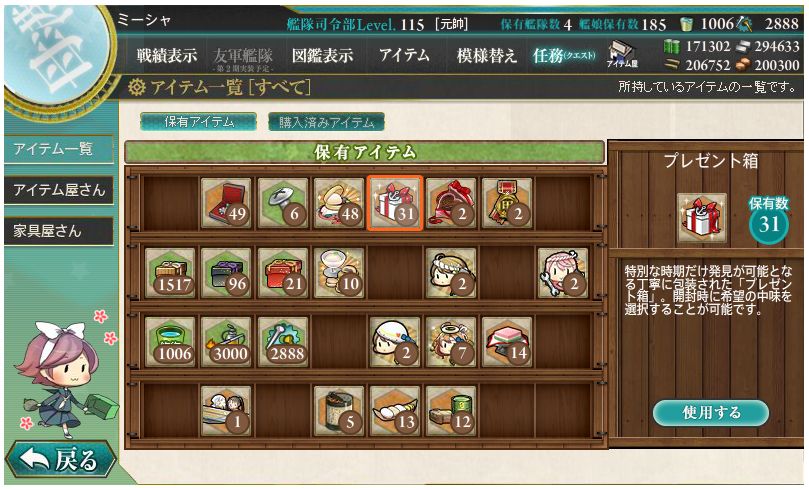
Task: Switch to the 保有アイテム tab
Action: point(199,122)
